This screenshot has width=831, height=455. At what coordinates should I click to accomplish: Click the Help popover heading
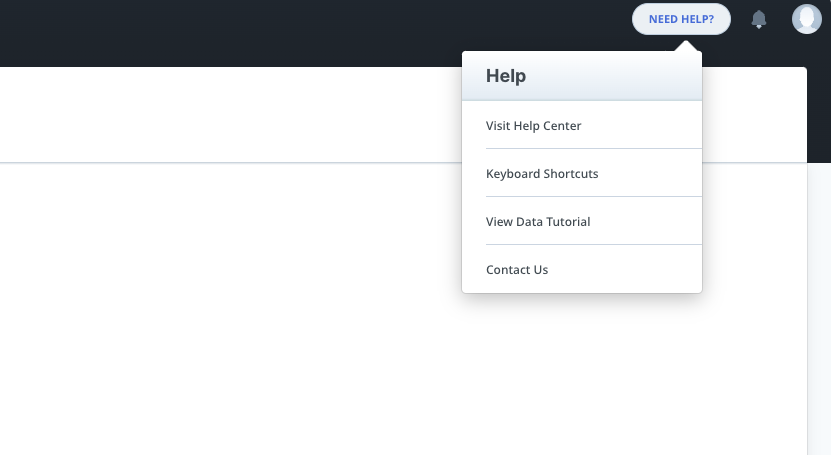coord(506,76)
